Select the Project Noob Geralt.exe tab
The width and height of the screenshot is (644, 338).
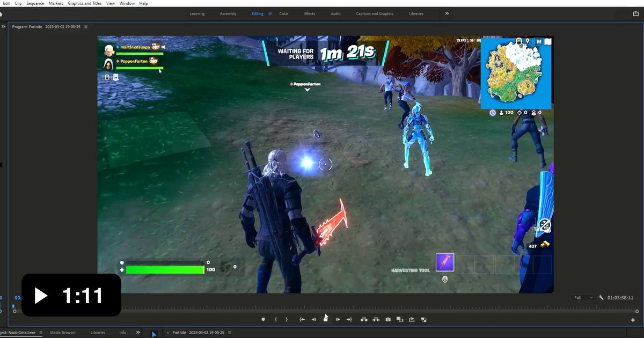point(18,333)
